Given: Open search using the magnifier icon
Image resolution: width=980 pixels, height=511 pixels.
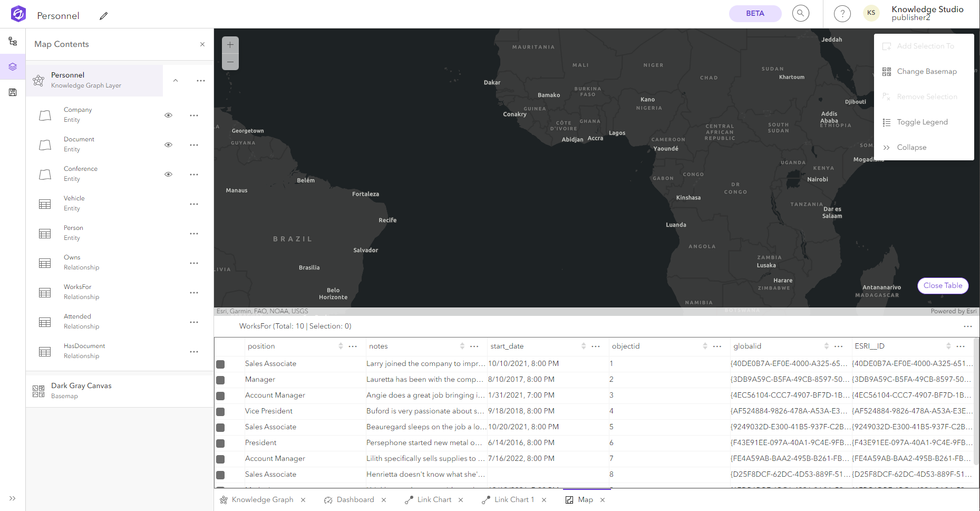Looking at the screenshot, I should click(x=800, y=13).
